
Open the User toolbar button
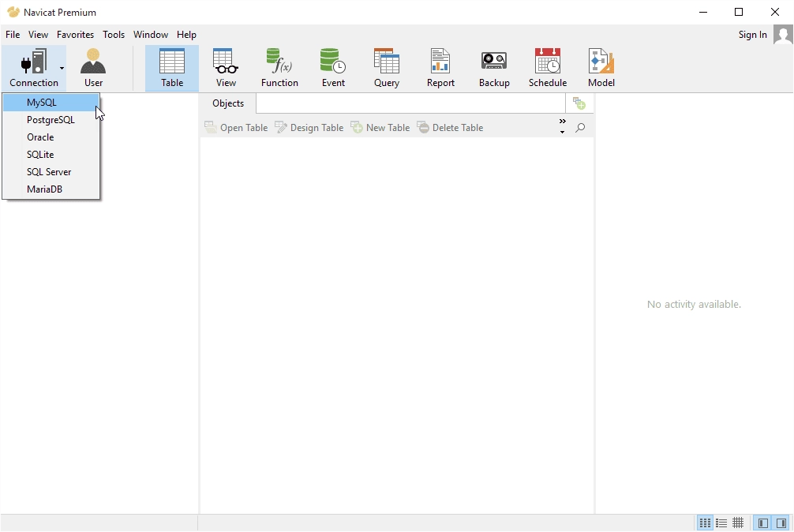[93, 68]
